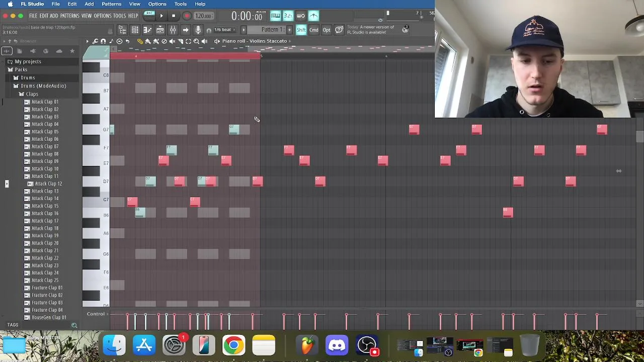Open Google Chrome from the Dock

pyautogui.click(x=233, y=345)
